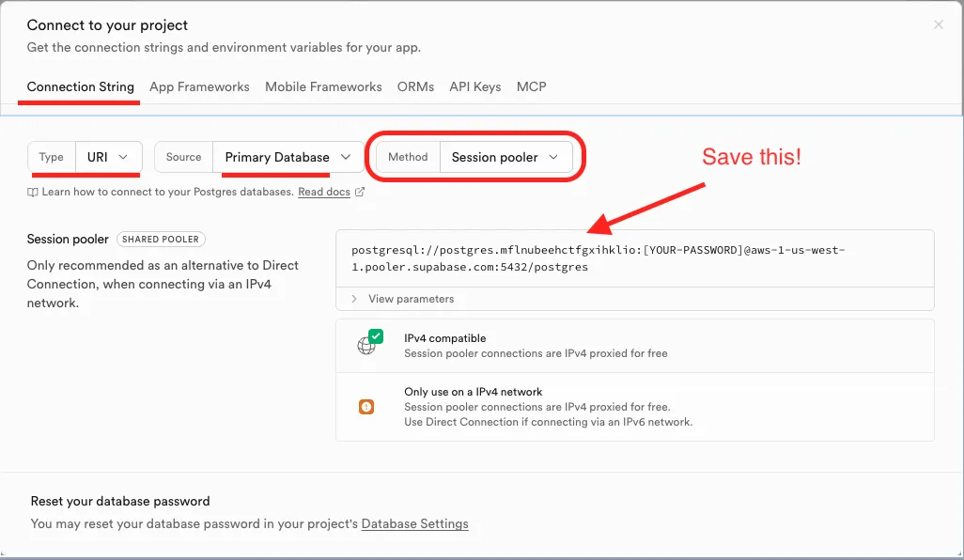964x560 pixels.
Task: Open the Type URI dropdown
Action: click(x=109, y=157)
